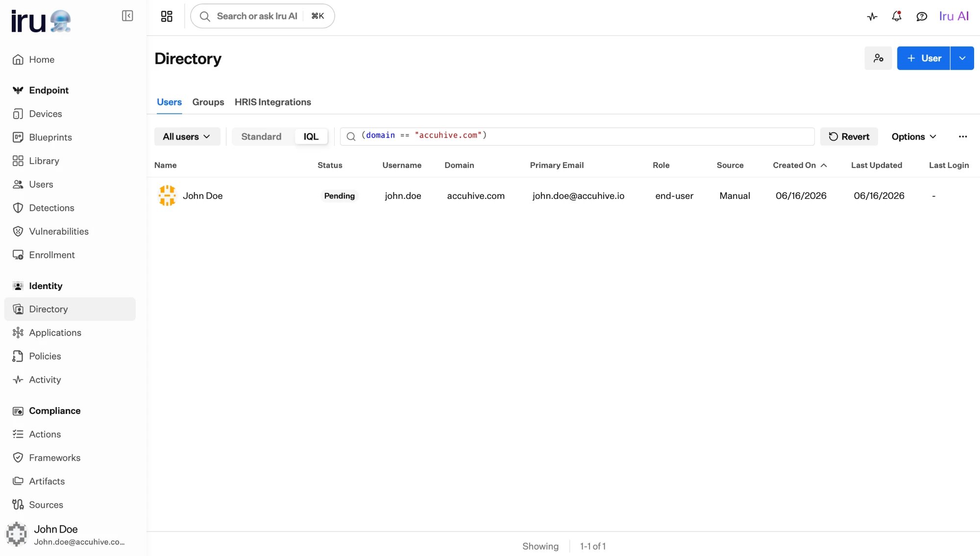Open the notifications bell

[x=897, y=17]
